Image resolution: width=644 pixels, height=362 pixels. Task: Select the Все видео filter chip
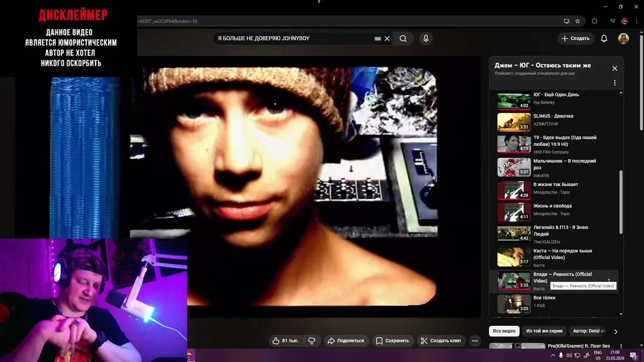[504, 331]
